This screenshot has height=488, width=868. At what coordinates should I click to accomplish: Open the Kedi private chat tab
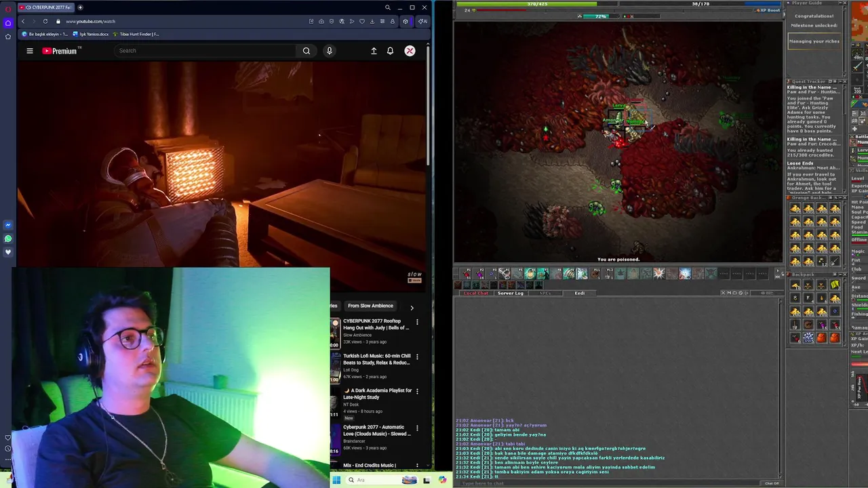tap(580, 293)
